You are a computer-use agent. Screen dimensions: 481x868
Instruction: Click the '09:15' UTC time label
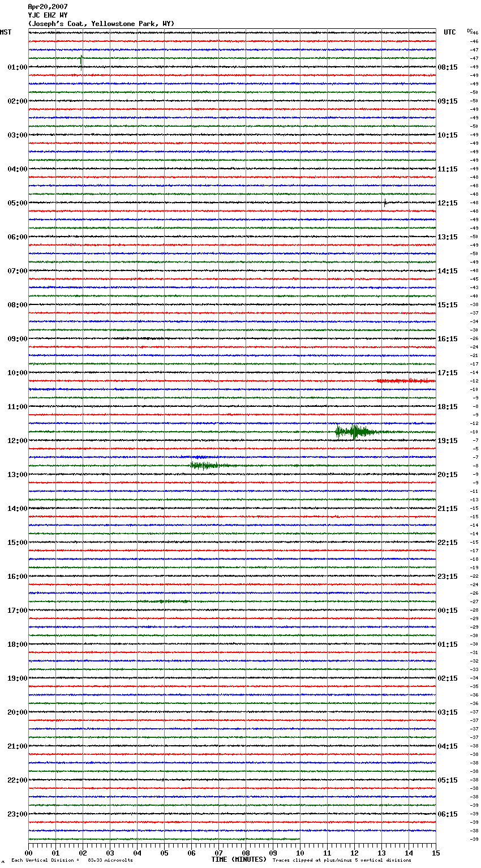(448, 101)
